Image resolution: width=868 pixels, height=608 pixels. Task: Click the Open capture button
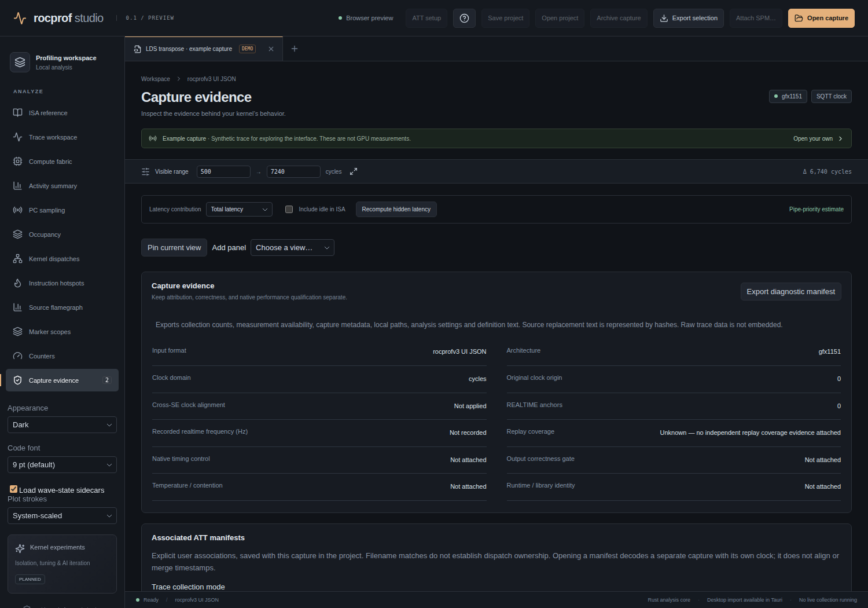pyautogui.click(x=821, y=18)
